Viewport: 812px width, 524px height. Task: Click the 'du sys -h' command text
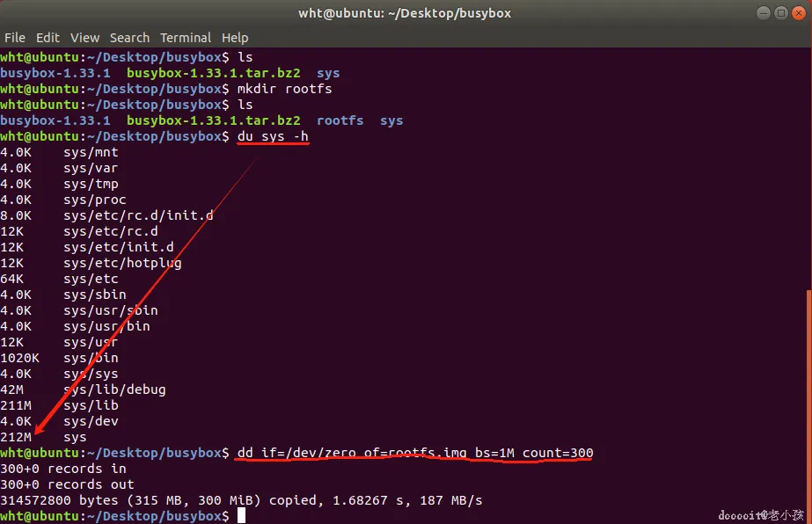point(273,136)
